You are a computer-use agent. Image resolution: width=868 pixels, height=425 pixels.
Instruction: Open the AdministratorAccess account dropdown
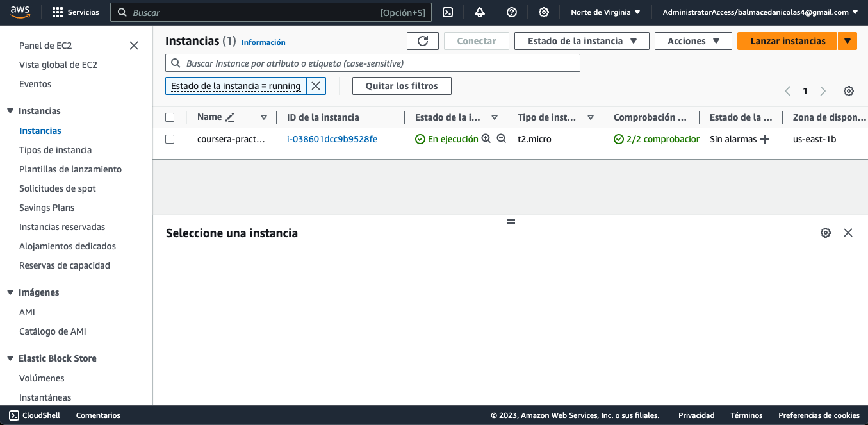click(x=760, y=12)
